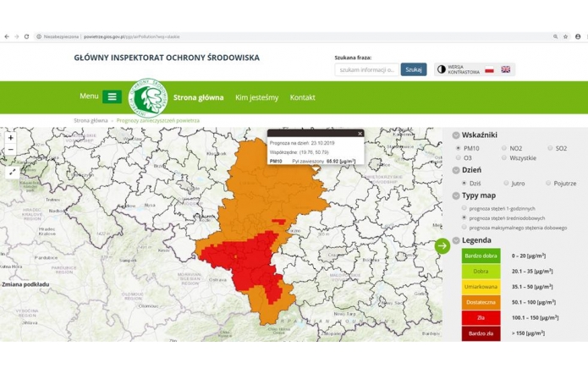Image resolution: width=588 pixels, height=374 pixels.
Task: Open the hamburger Menu icon
Action: click(x=113, y=96)
